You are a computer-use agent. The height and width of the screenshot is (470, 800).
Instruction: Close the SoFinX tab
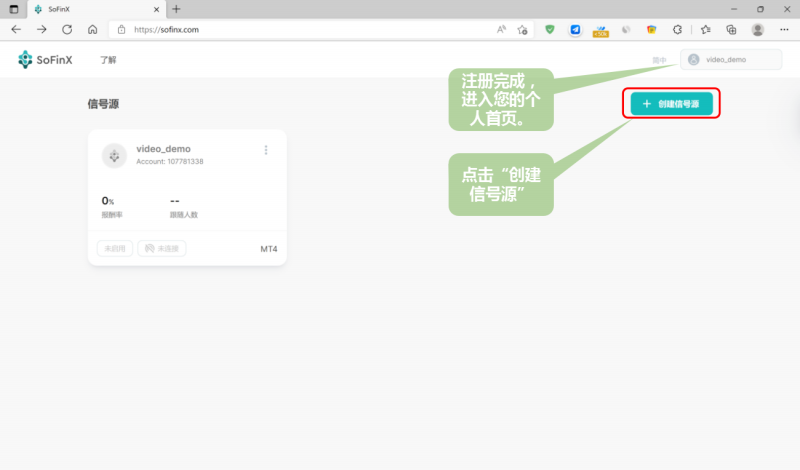157,9
